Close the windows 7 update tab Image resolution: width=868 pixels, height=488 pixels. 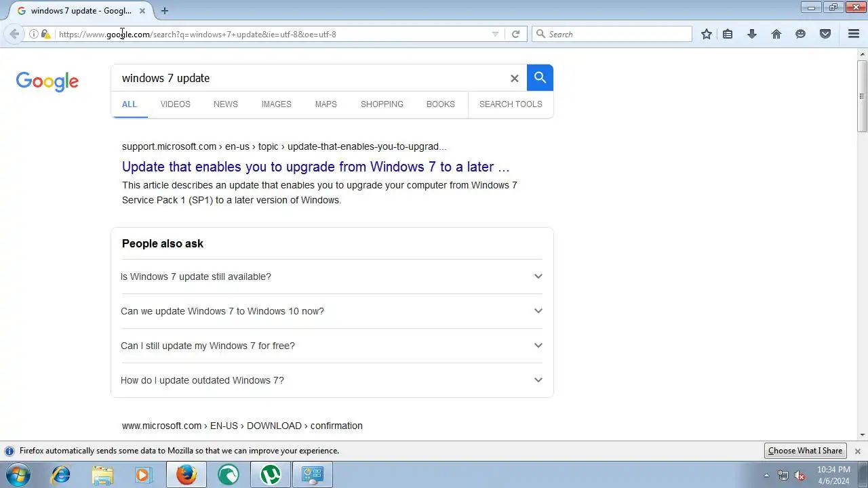(x=142, y=11)
